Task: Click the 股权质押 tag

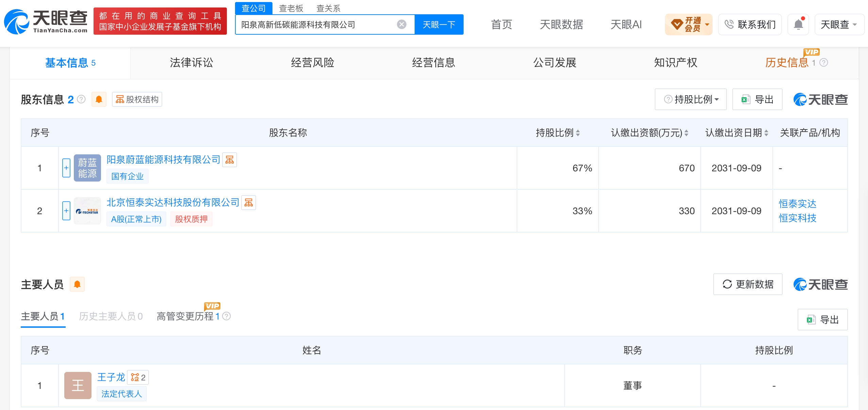Action: [191, 219]
